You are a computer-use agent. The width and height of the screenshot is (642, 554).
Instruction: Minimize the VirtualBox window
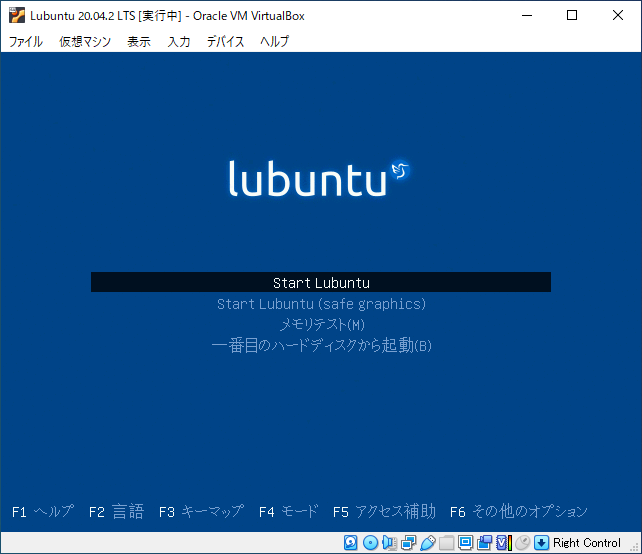point(527,16)
